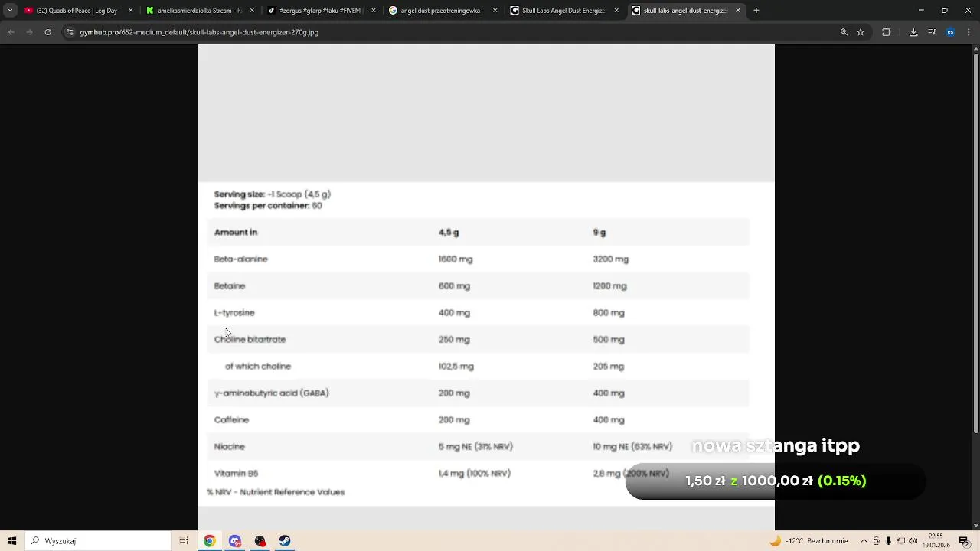Image resolution: width=980 pixels, height=551 pixels.
Task: Switch to the #zorgus #gtarp TikTok tab
Action: 322,11
